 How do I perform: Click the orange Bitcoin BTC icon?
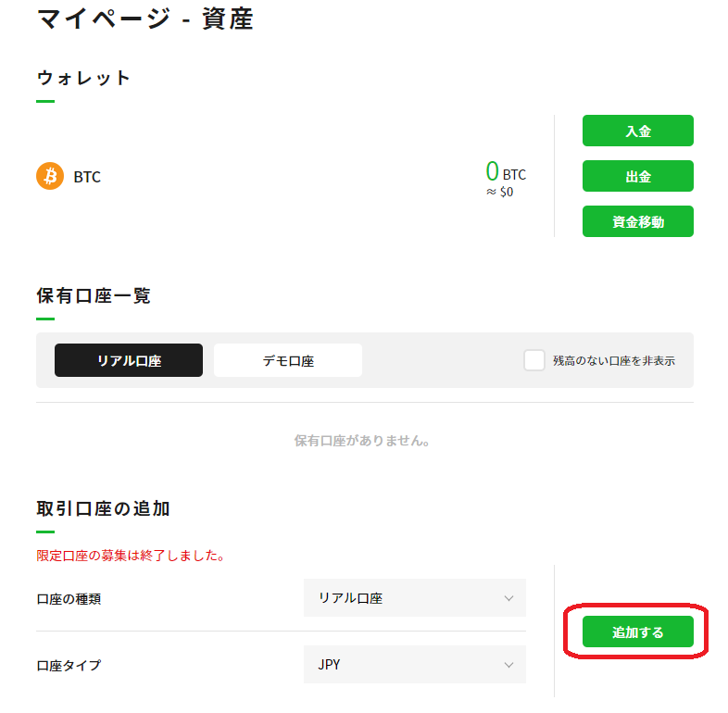coord(50,176)
